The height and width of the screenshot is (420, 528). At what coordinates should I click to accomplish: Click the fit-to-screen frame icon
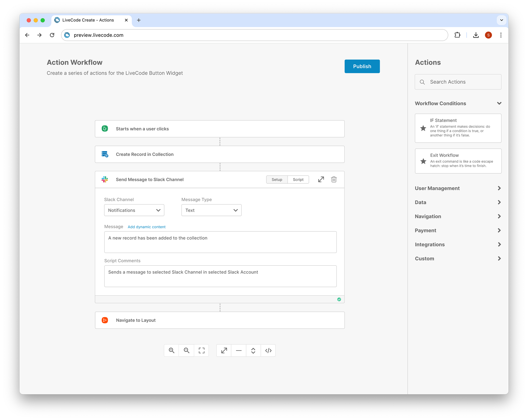click(201, 350)
